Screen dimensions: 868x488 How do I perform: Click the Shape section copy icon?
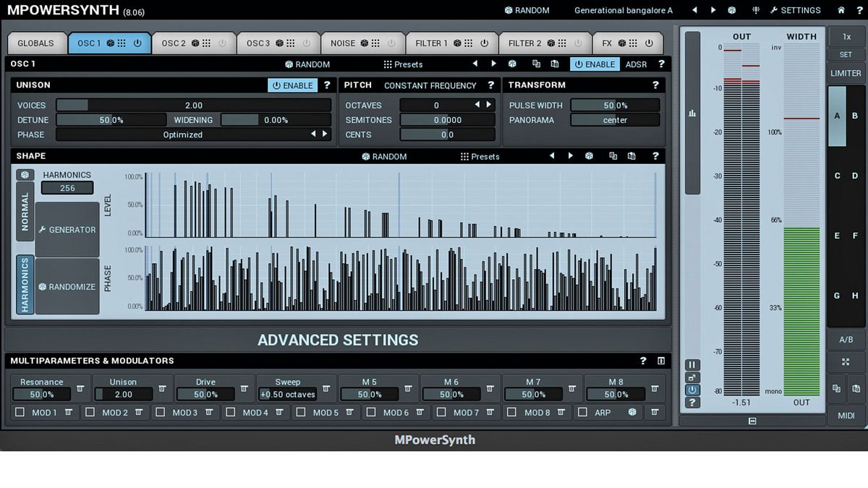point(613,156)
